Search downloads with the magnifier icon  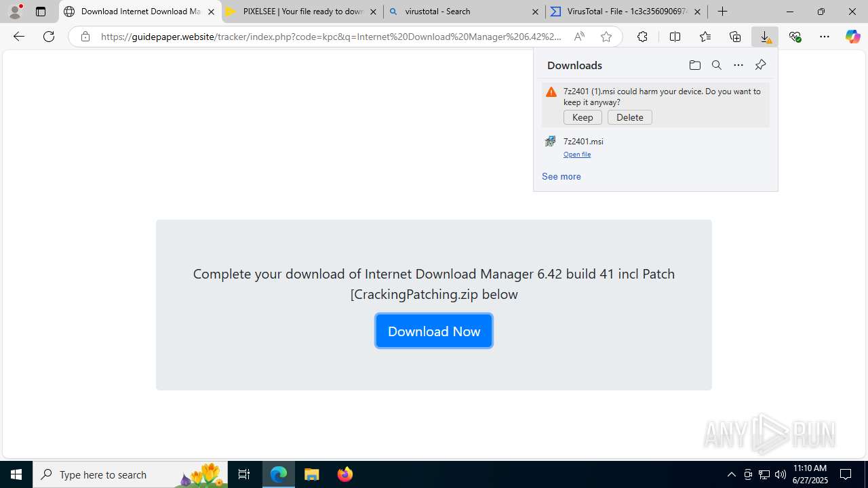(x=716, y=65)
